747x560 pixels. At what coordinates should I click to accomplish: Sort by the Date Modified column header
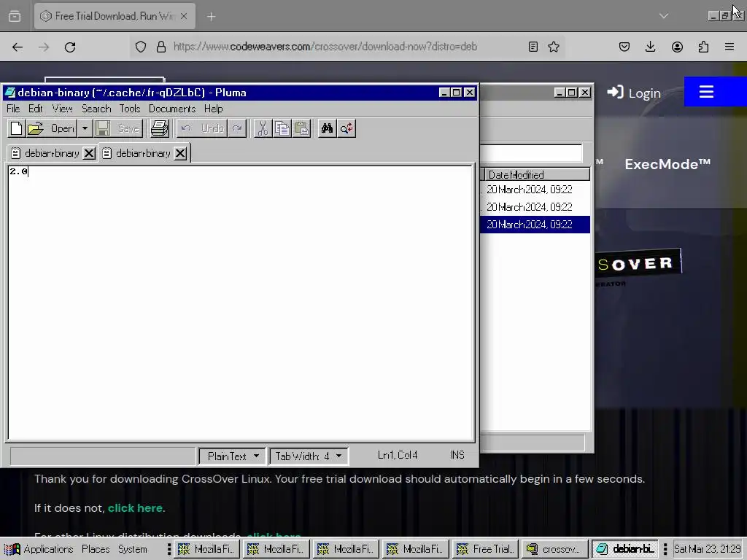[537, 175]
